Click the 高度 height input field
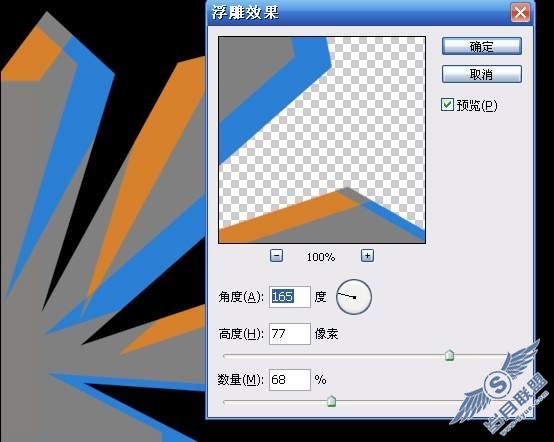Screen dimensions: 554x442 pyautogui.click(x=290, y=334)
